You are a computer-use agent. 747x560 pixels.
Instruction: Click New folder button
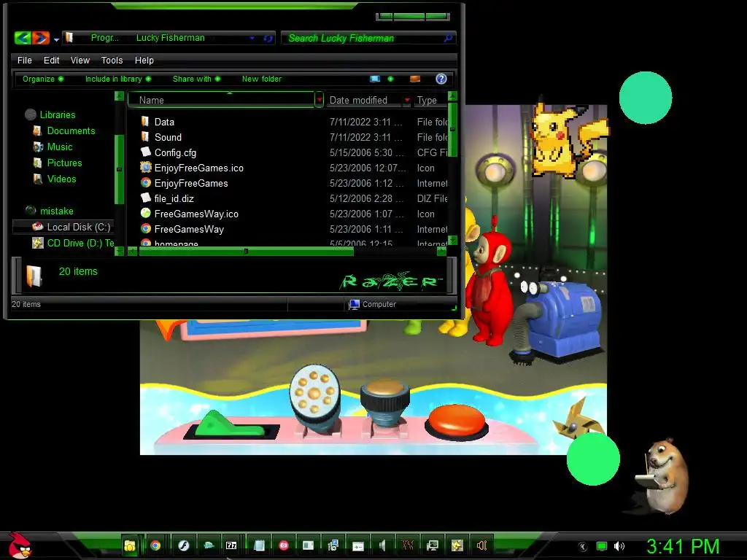pos(262,79)
